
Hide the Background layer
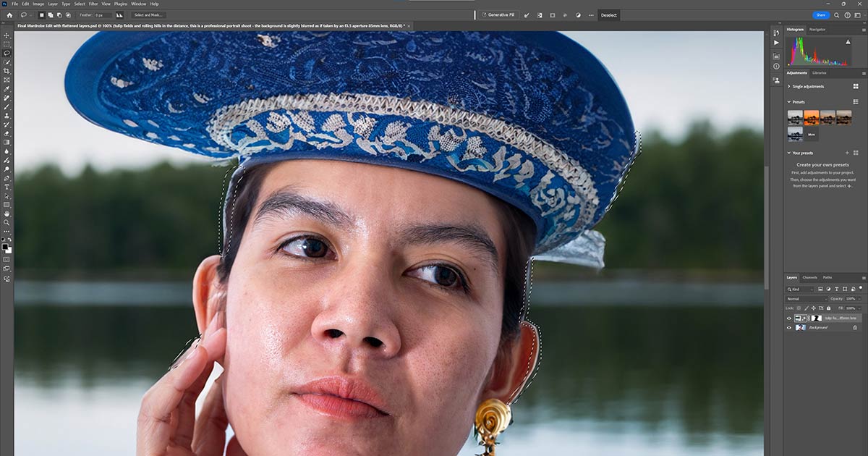click(x=789, y=327)
